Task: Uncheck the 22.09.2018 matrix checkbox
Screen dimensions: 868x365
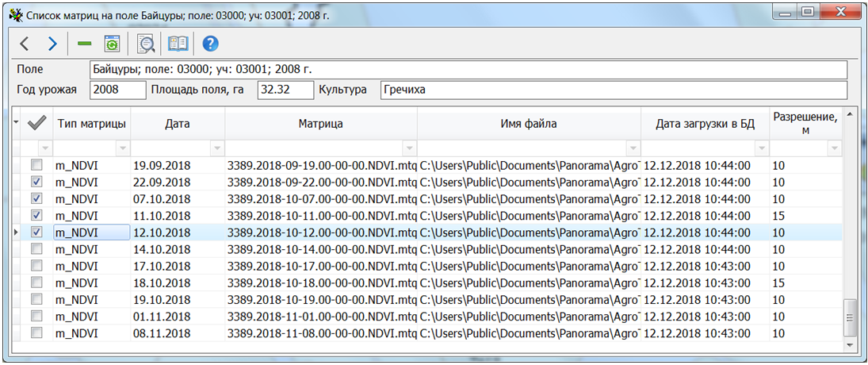Action: 36,182
